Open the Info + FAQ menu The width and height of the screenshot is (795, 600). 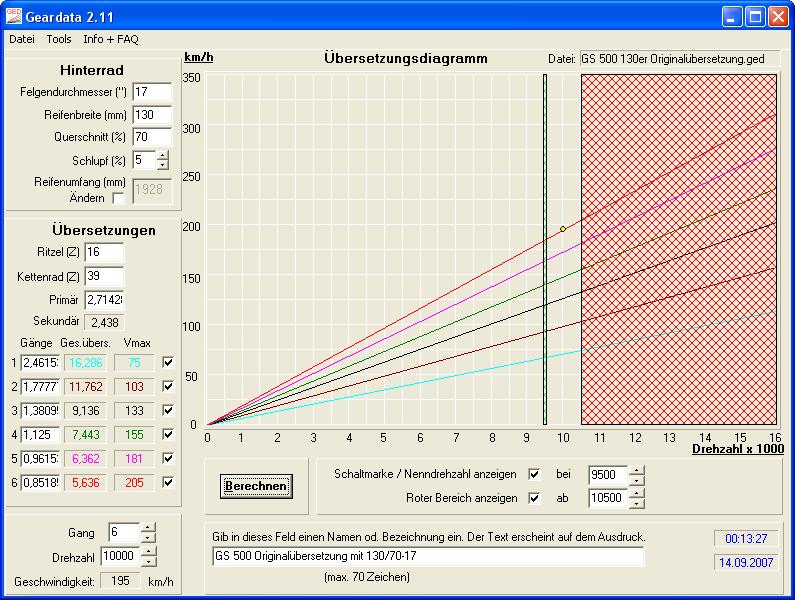[x=111, y=39]
